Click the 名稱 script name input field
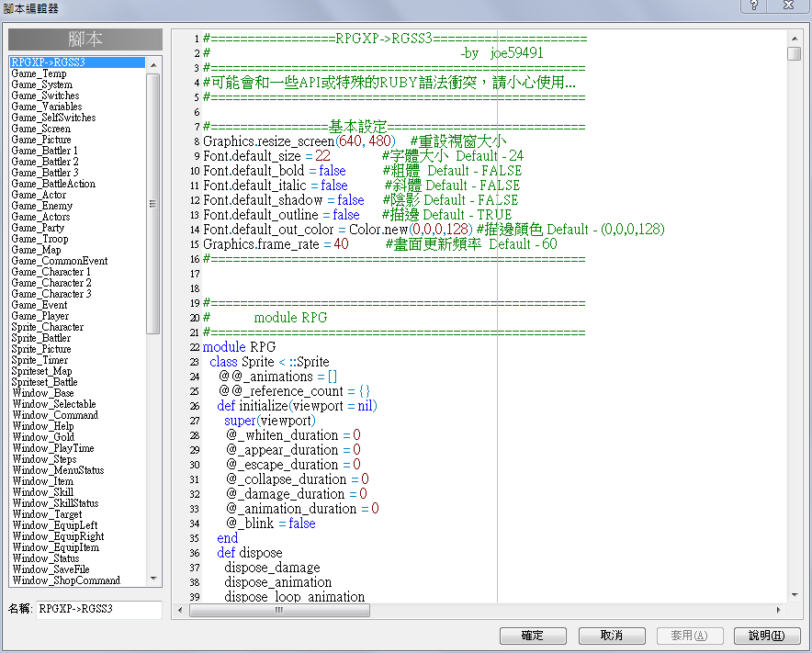Screen dimensions: 812x653 [99, 610]
